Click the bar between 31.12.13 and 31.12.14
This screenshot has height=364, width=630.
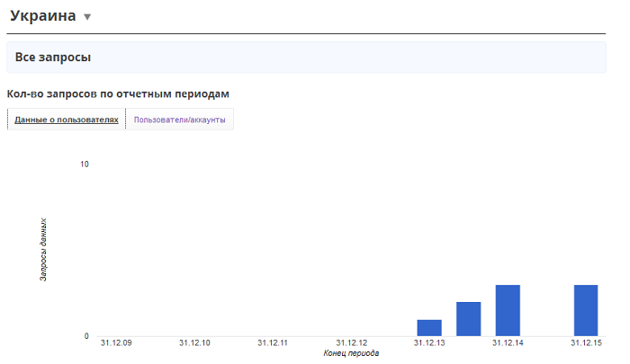click(469, 319)
